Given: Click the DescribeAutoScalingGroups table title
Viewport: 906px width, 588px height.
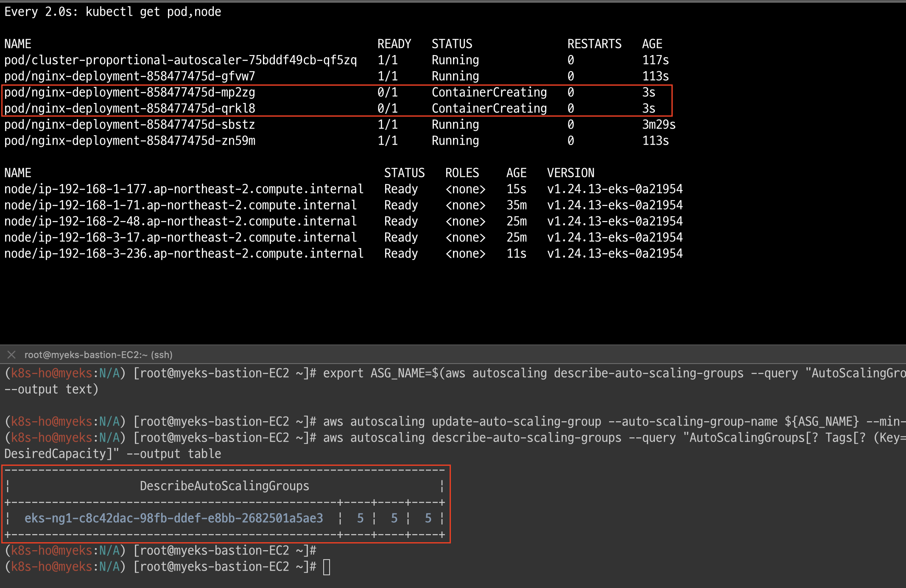Looking at the screenshot, I should tap(224, 486).
